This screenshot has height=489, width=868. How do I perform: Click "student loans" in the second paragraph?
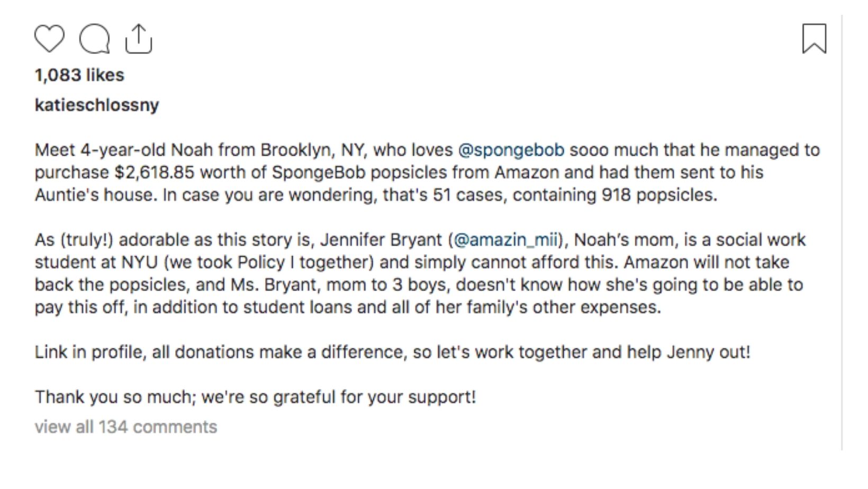click(x=297, y=307)
